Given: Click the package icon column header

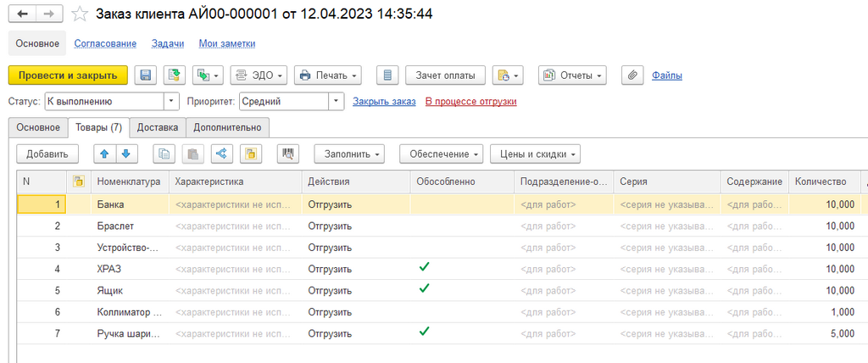Looking at the screenshot, I should point(79,181).
